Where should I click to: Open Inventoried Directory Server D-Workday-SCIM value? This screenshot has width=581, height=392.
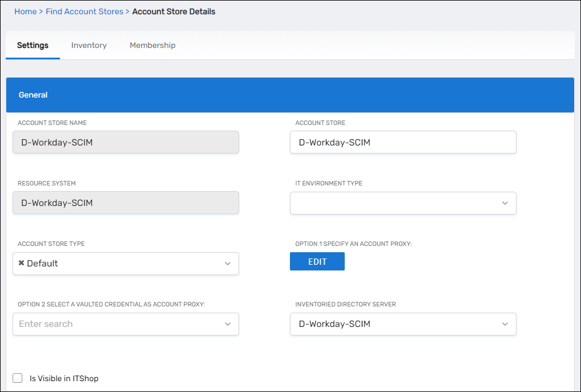(394, 324)
